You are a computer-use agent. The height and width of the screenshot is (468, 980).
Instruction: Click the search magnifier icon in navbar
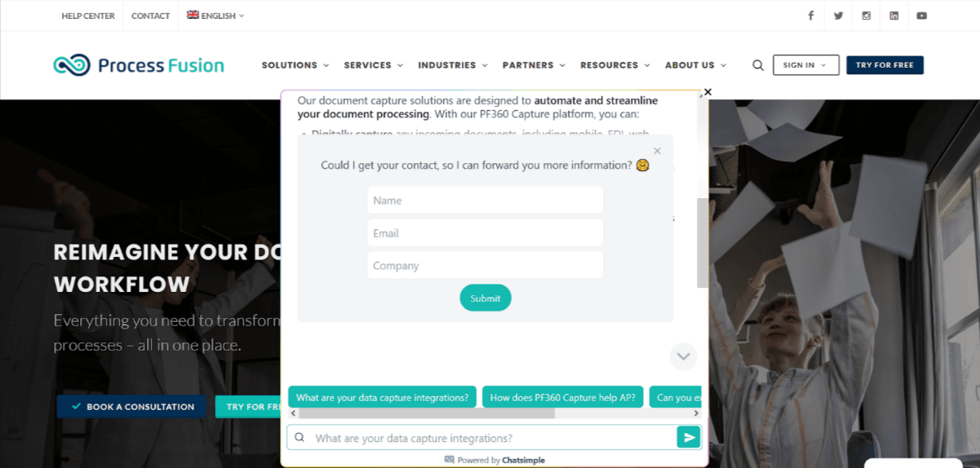(x=758, y=65)
